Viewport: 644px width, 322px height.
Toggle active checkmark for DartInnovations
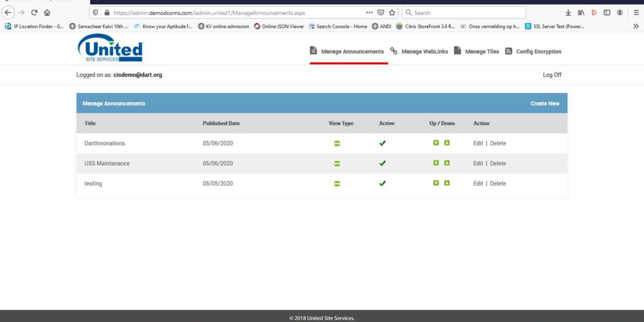[382, 143]
